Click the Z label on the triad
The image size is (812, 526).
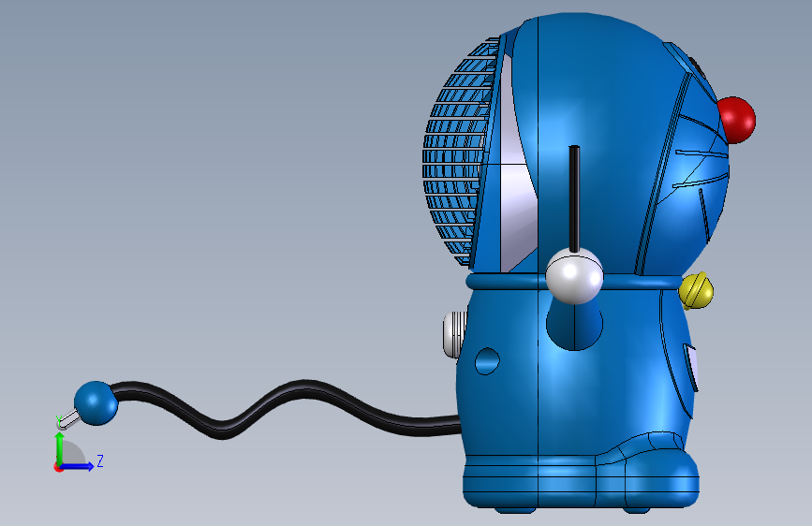tap(100, 460)
